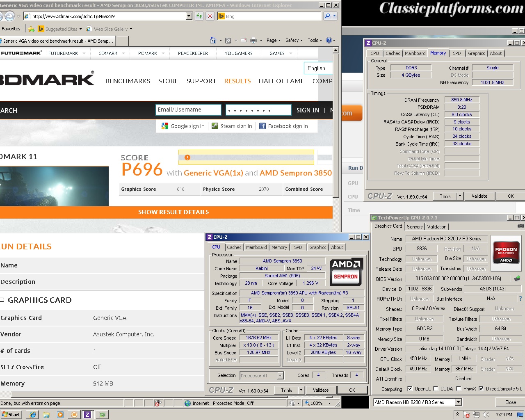Switch to Mainboard tab in front CPU-Z
The height and width of the screenshot is (420, 525).
pyautogui.click(x=256, y=247)
